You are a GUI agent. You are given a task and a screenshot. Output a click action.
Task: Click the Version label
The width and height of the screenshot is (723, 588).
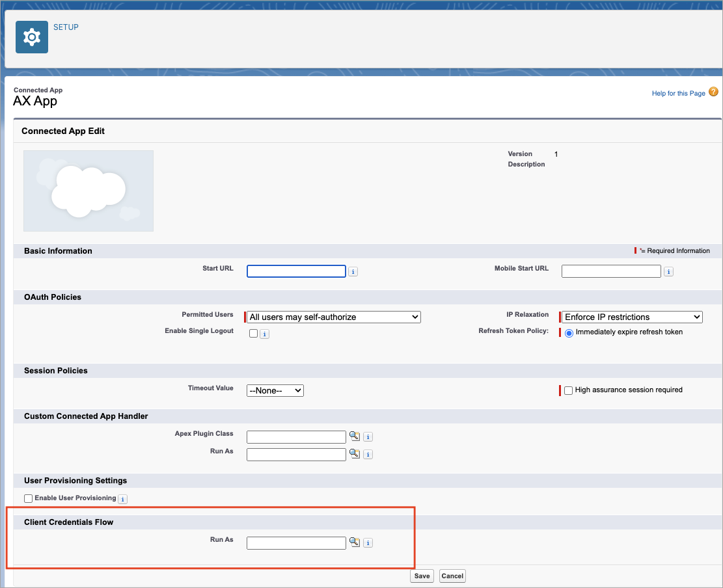coord(520,154)
